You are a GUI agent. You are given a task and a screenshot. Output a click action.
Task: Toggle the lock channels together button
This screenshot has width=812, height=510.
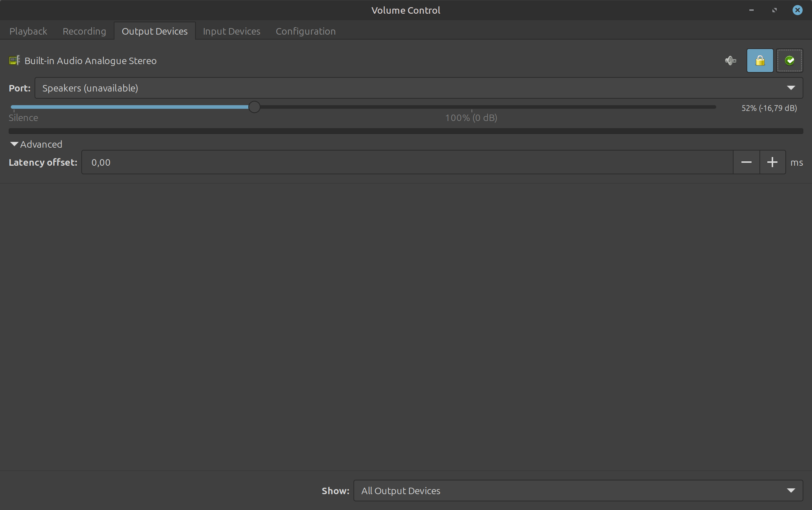pos(760,61)
